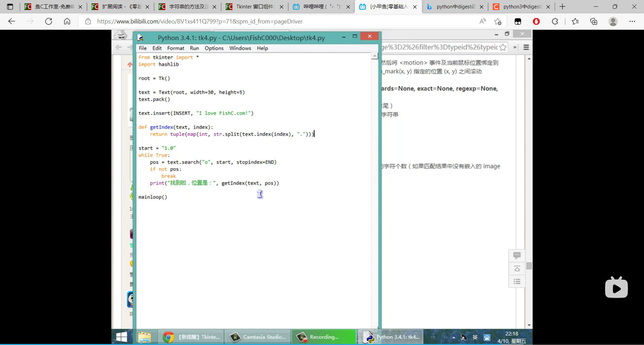Open the Run menu in IDLE
Image resolution: width=644 pixels, height=345 pixels.
click(x=194, y=48)
